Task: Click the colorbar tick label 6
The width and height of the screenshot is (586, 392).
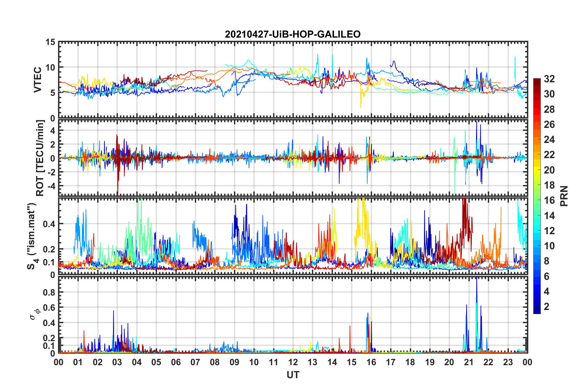Action: pos(547,276)
